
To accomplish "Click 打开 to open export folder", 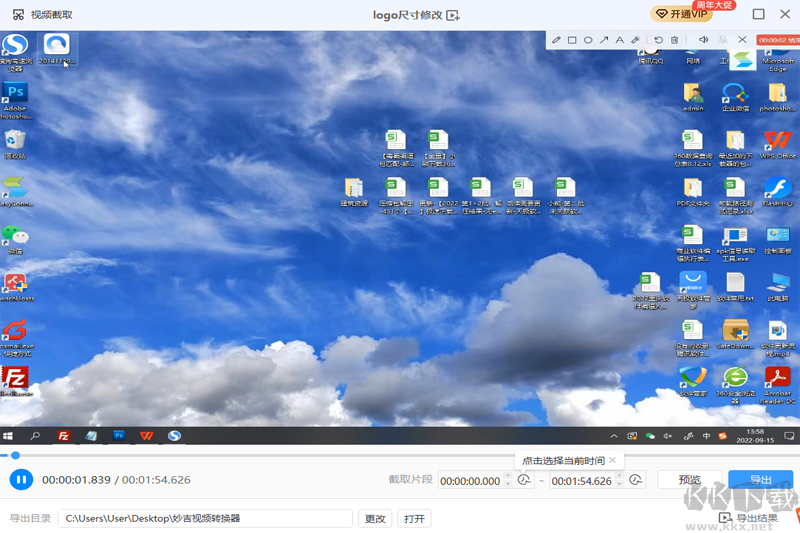I will tap(415, 518).
